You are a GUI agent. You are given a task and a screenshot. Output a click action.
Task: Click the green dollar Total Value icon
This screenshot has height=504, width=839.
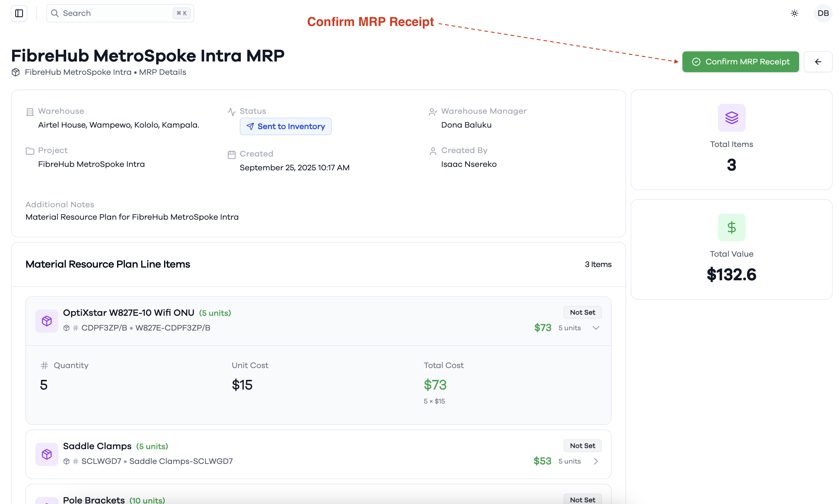point(731,227)
